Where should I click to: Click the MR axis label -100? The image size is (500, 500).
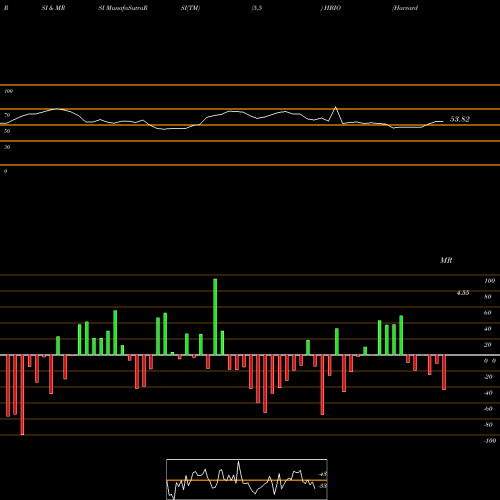tap(490, 441)
